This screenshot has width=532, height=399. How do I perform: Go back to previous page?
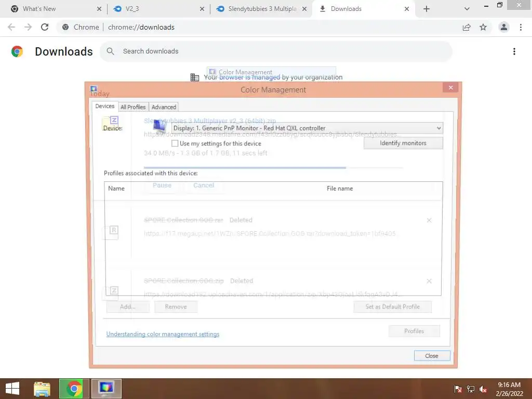point(11,27)
